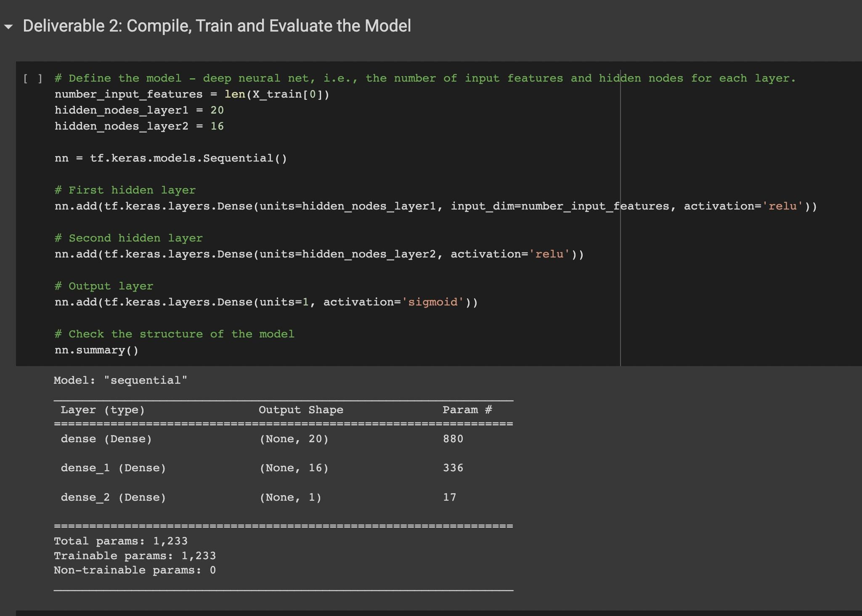The image size is (862, 616).
Task: Click value 16 of hidden_nodes_layer2
Action: (217, 126)
